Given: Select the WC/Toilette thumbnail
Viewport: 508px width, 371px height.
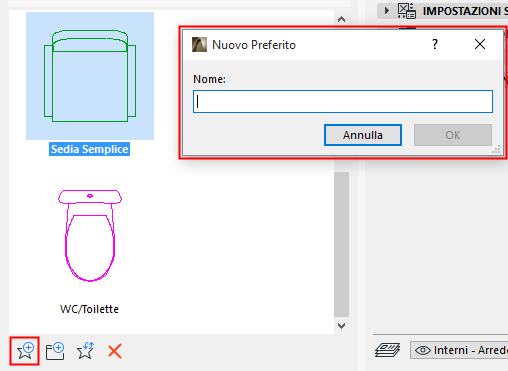Looking at the screenshot, I should click(x=90, y=235).
